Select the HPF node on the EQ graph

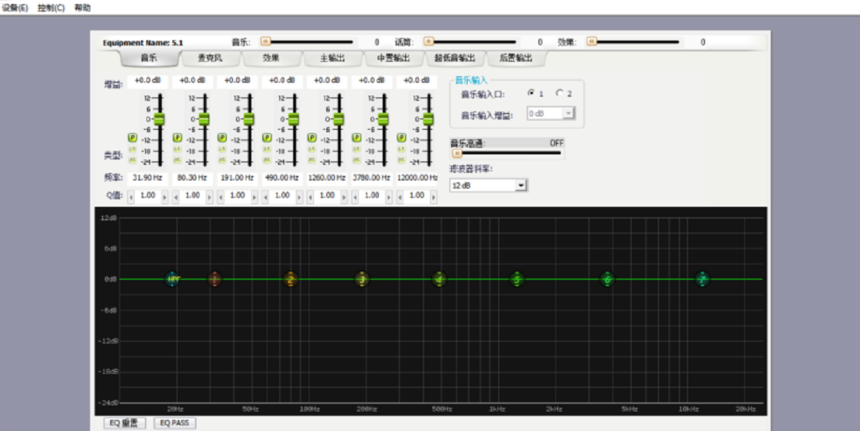pyautogui.click(x=173, y=279)
